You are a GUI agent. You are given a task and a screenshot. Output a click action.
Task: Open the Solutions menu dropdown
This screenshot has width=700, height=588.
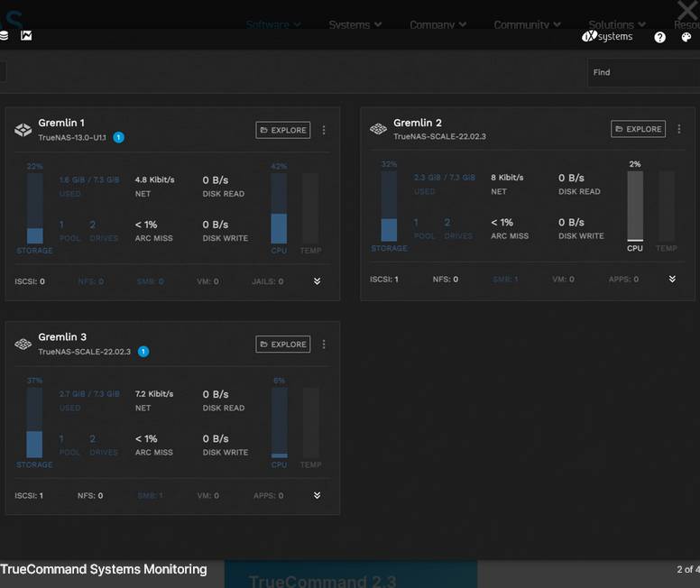(x=617, y=25)
